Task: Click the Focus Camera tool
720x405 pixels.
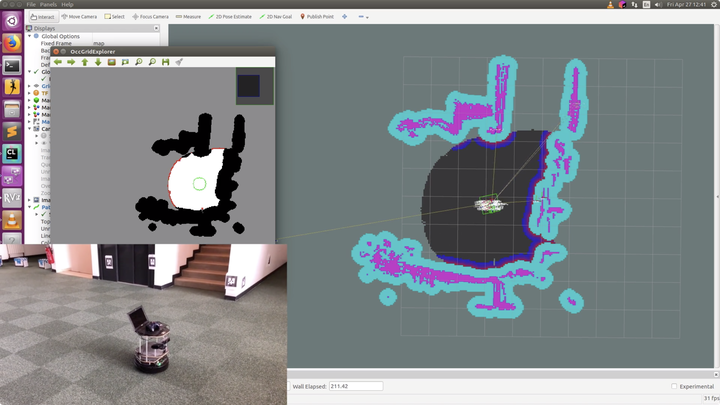Action: coord(152,16)
